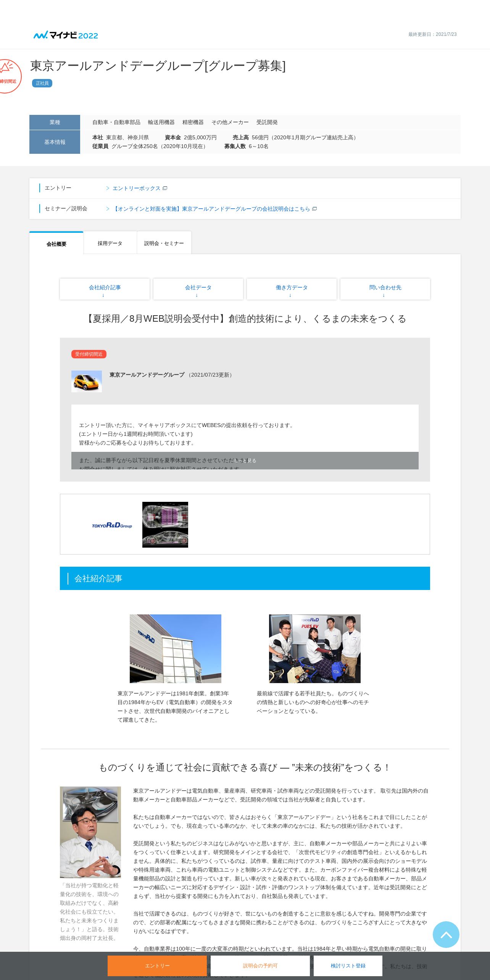This screenshot has height=980, width=490.
Task: Open the TOKYO R&D building photo
Action: [x=176, y=648]
